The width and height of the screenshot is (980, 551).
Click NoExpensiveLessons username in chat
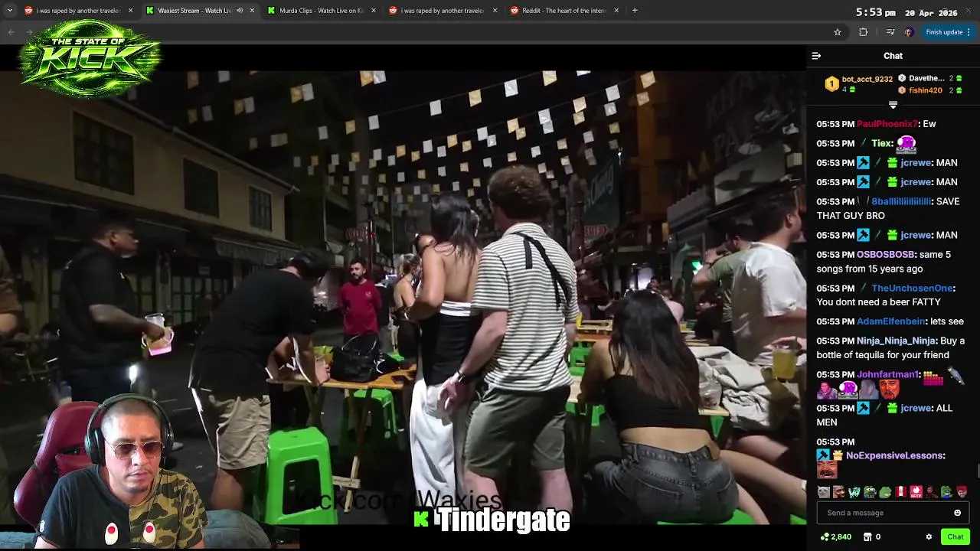[895, 455]
